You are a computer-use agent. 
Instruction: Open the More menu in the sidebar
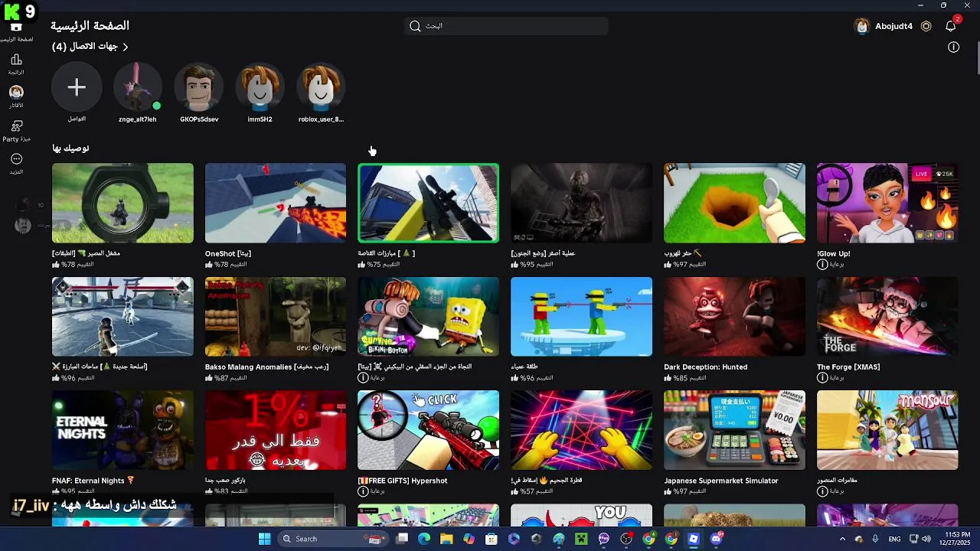coord(16,163)
